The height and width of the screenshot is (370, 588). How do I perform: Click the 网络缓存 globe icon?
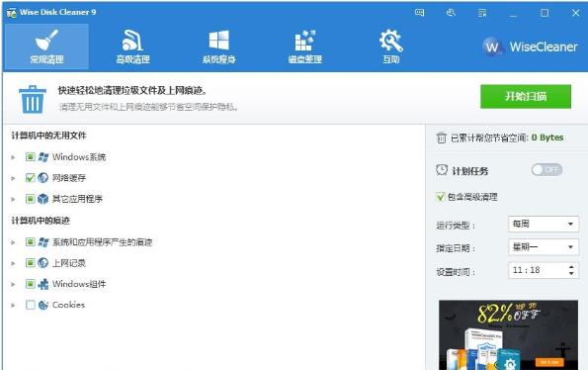tap(43, 177)
